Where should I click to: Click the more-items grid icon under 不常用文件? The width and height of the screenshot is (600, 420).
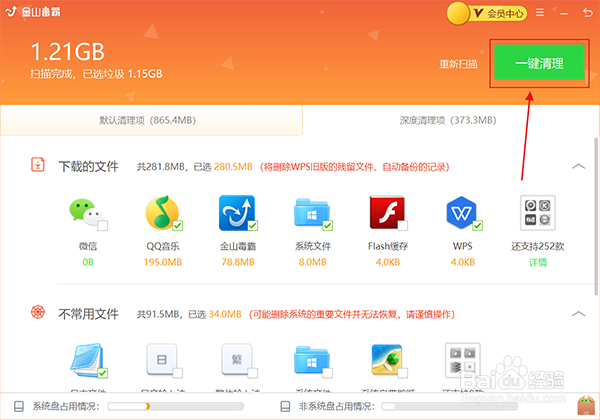463,360
